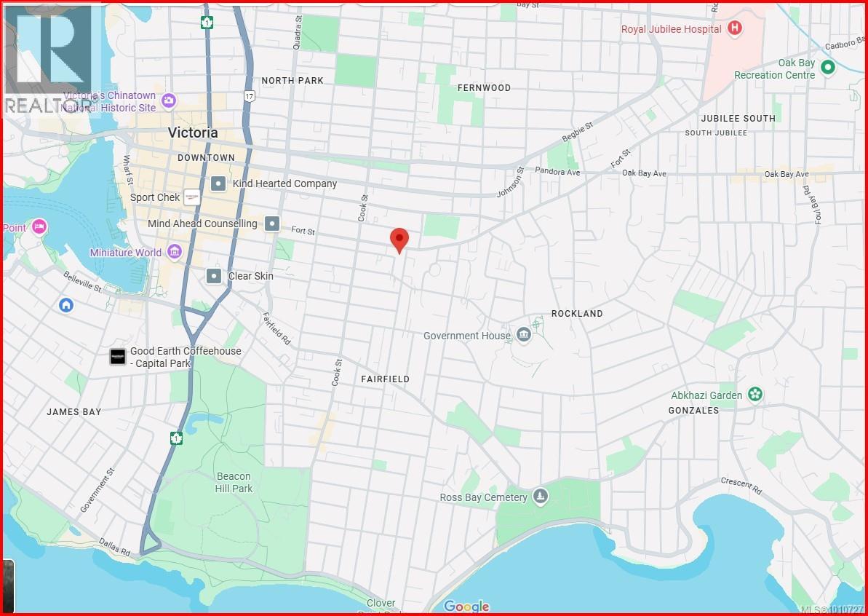Open the Ross Bay Cemetery marker icon
The image size is (868, 616).
tap(540, 497)
